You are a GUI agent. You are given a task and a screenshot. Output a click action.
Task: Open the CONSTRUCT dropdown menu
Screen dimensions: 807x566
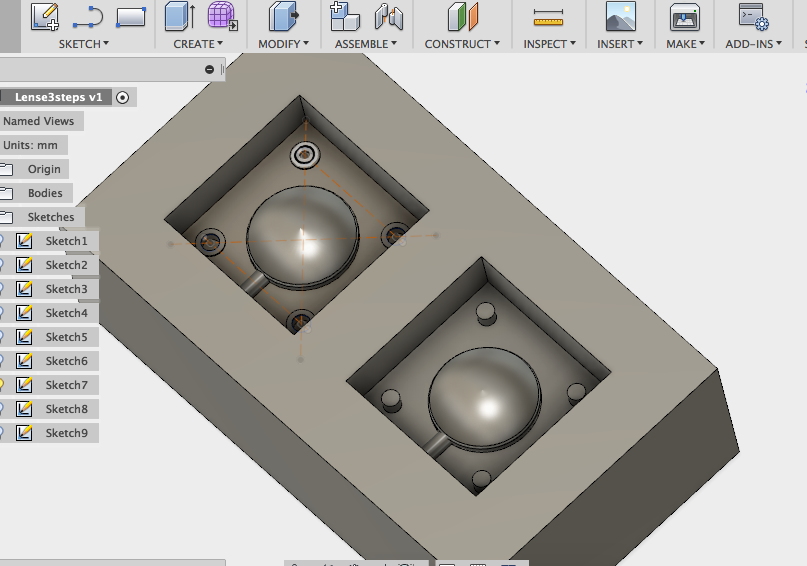pos(462,44)
